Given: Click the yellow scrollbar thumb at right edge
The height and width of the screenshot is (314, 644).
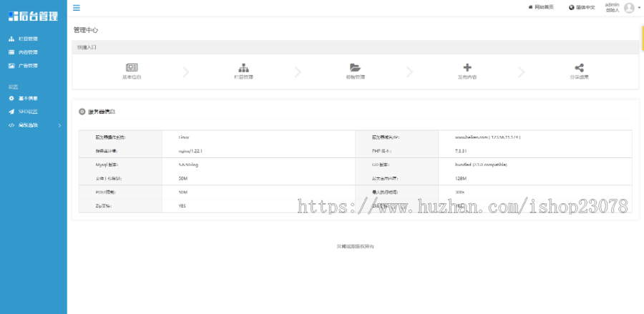Looking at the screenshot, I should click(643, 38).
